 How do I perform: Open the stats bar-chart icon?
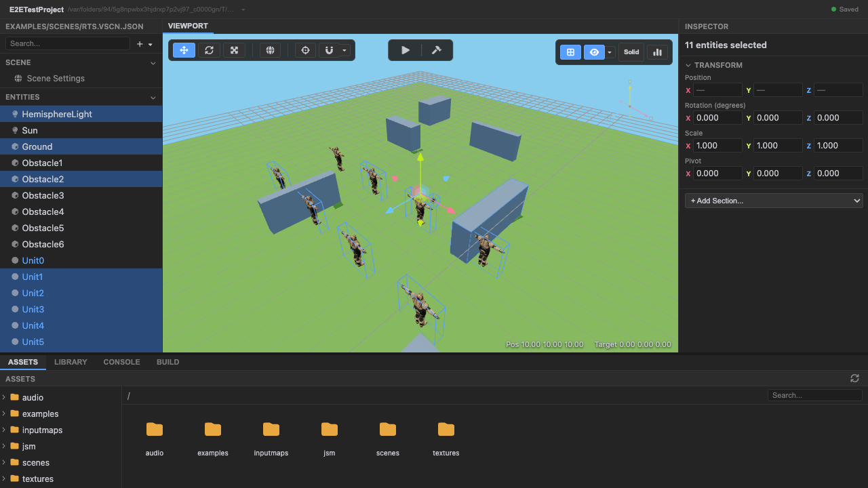click(x=657, y=52)
